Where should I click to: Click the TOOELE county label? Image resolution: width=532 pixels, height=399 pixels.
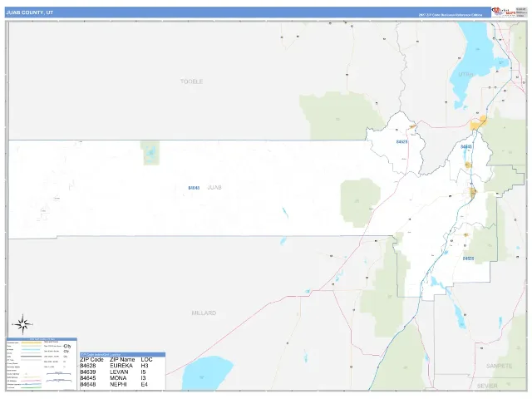pos(191,81)
